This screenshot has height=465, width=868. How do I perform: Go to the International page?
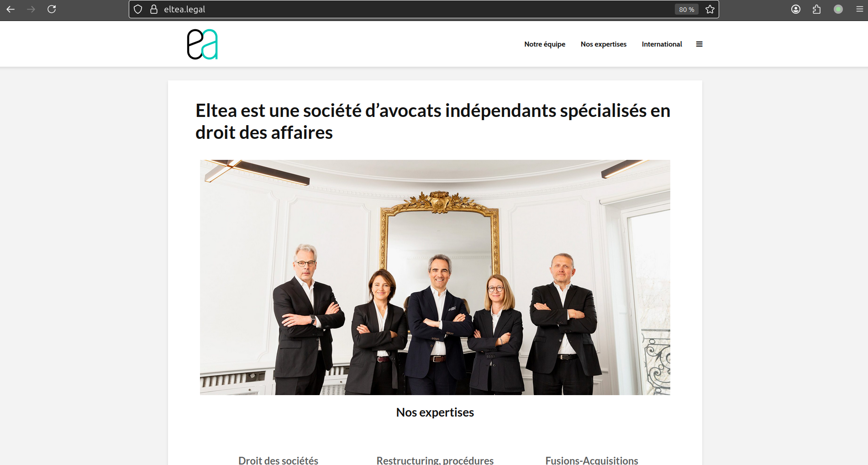tap(662, 44)
